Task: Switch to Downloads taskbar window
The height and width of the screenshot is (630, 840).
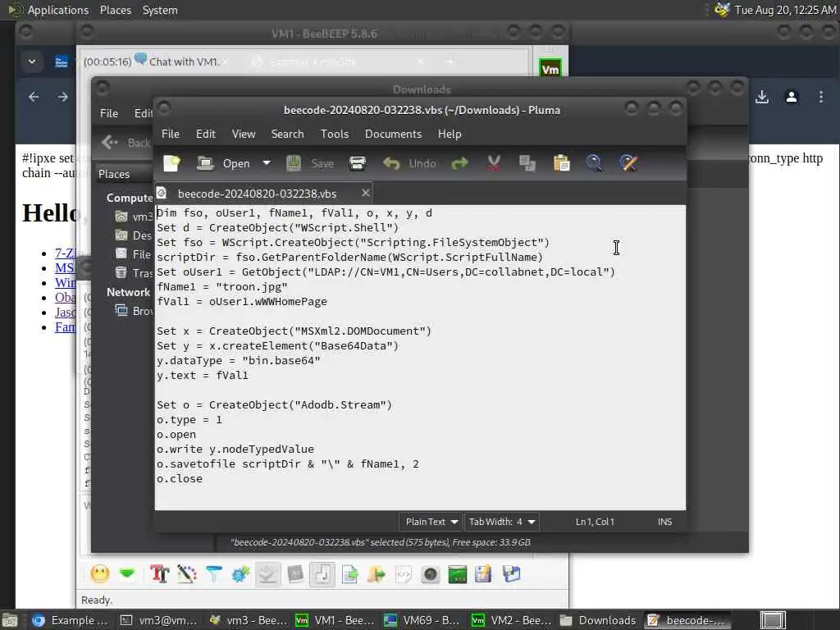Action: [x=598, y=620]
